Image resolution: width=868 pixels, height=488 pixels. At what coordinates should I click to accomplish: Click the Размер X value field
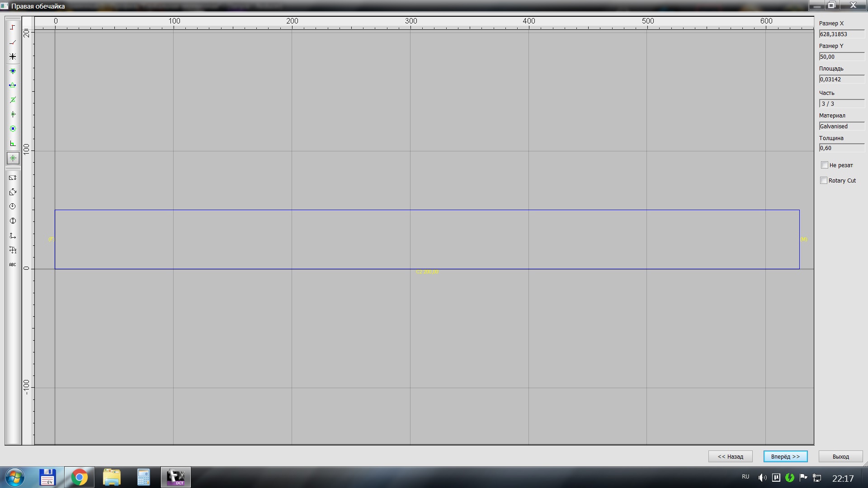click(x=841, y=34)
